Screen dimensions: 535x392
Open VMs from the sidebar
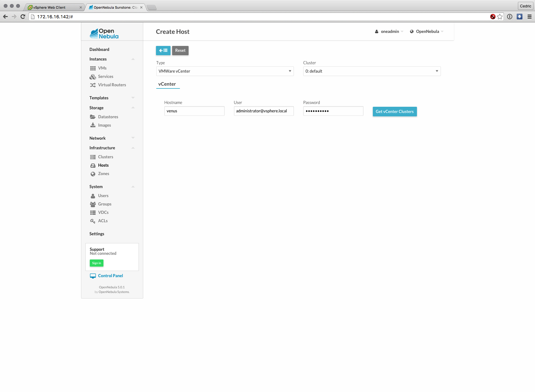pyautogui.click(x=102, y=68)
